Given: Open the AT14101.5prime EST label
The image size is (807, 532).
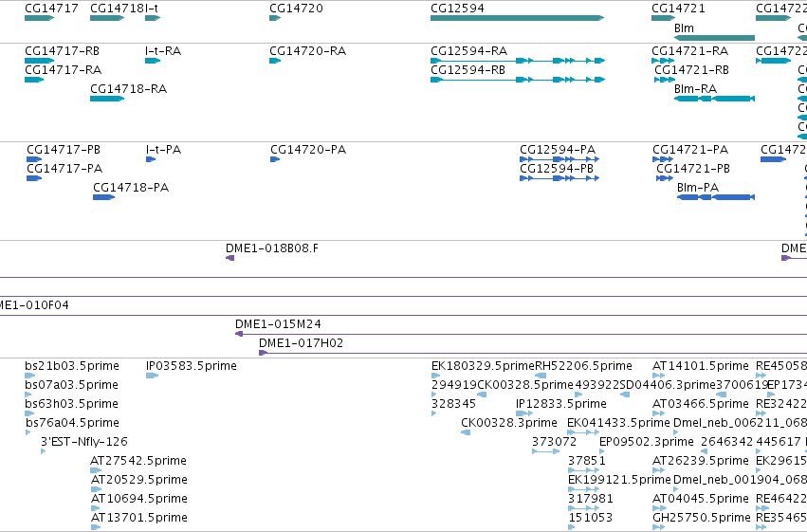Looking at the screenshot, I should point(701,366).
